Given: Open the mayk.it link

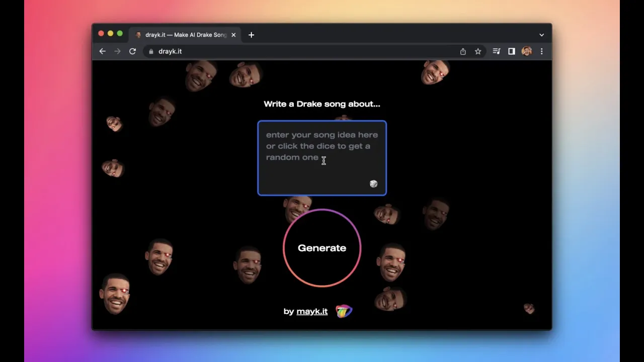Looking at the screenshot, I should 312,311.
